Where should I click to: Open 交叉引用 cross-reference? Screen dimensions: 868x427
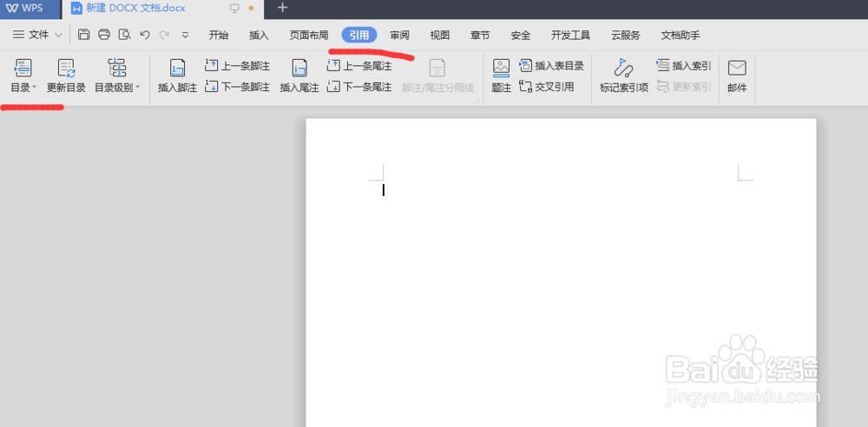(x=546, y=87)
